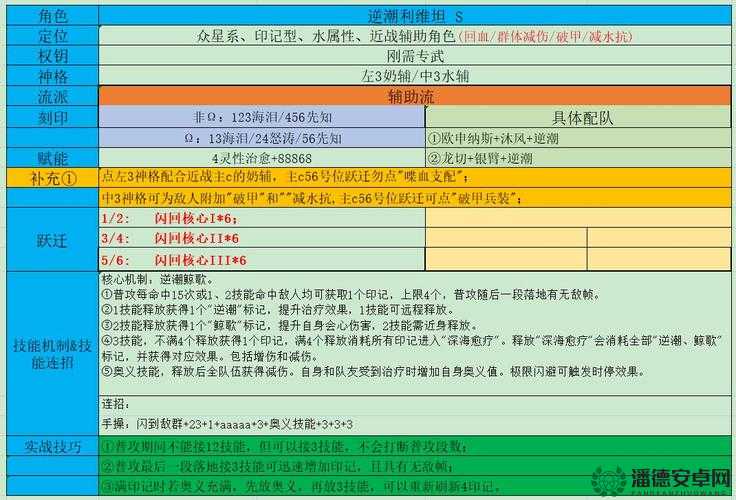Select the '②1技能释放获得1个"逆潮"标记' line
The image size is (736, 500).
point(278,310)
